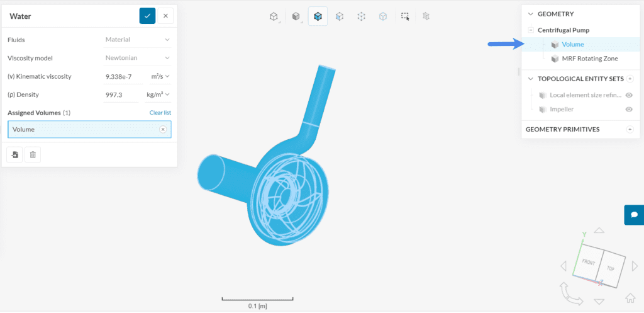Activate volume selection mode
The width and height of the screenshot is (644, 313).
coord(318,16)
